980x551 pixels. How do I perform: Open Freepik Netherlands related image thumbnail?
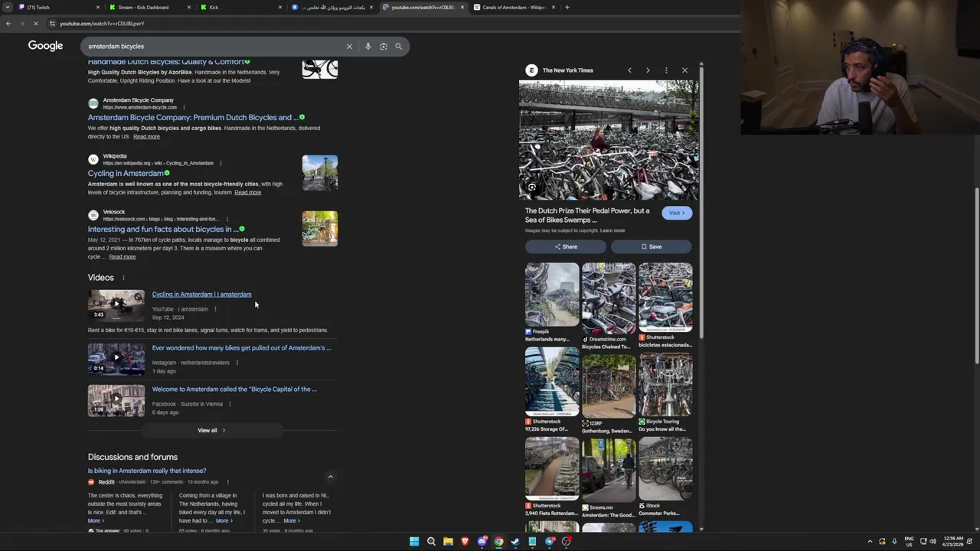click(552, 295)
